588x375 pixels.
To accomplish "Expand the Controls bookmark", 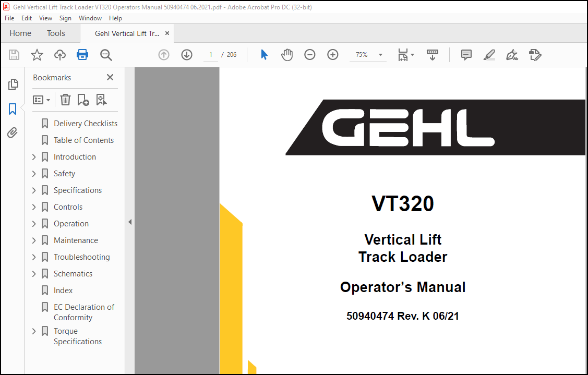I will [34, 207].
